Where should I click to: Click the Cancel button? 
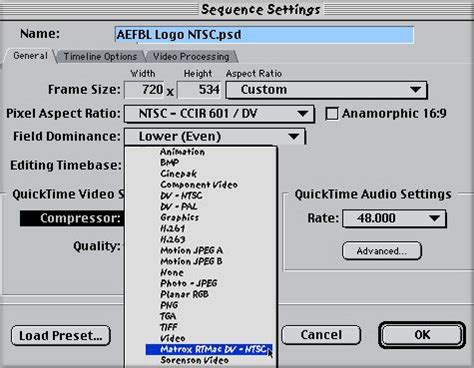(321, 335)
